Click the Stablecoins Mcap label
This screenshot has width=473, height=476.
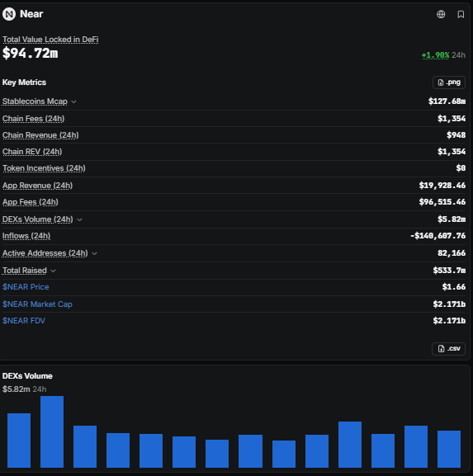(x=35, y=101)
